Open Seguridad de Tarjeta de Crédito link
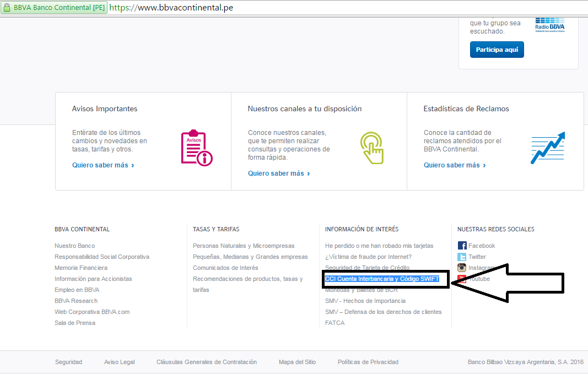This screenshot has height=374, width=588. (367, 268)
